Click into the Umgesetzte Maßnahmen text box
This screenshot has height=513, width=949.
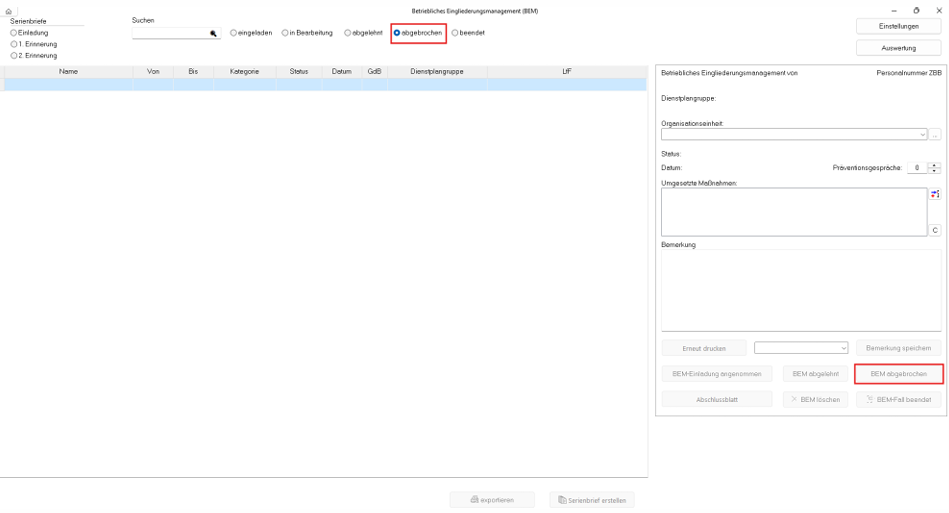[794, 212]
